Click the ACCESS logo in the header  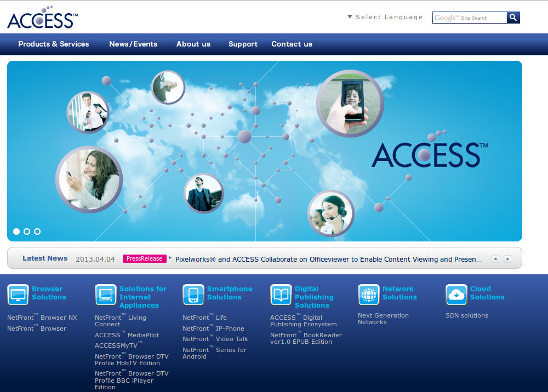tap(42, 18)
